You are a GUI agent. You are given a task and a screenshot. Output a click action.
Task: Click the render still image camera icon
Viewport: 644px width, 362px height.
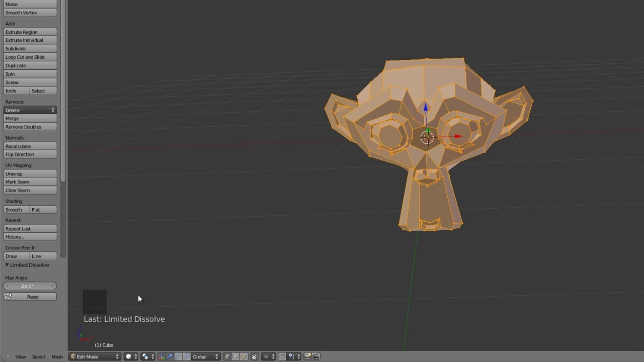click(x=307, y=356)
